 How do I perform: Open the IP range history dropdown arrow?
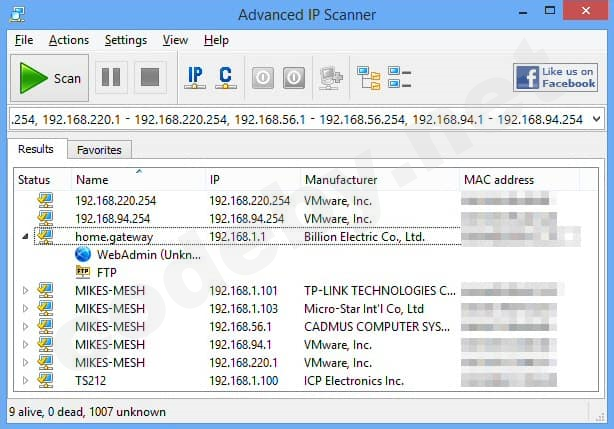596,119
